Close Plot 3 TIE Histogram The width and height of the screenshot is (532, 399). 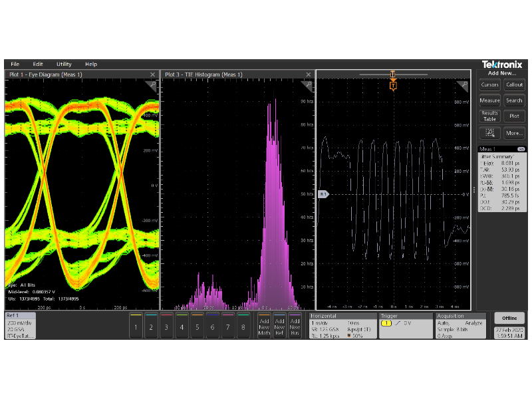[307, 74]
